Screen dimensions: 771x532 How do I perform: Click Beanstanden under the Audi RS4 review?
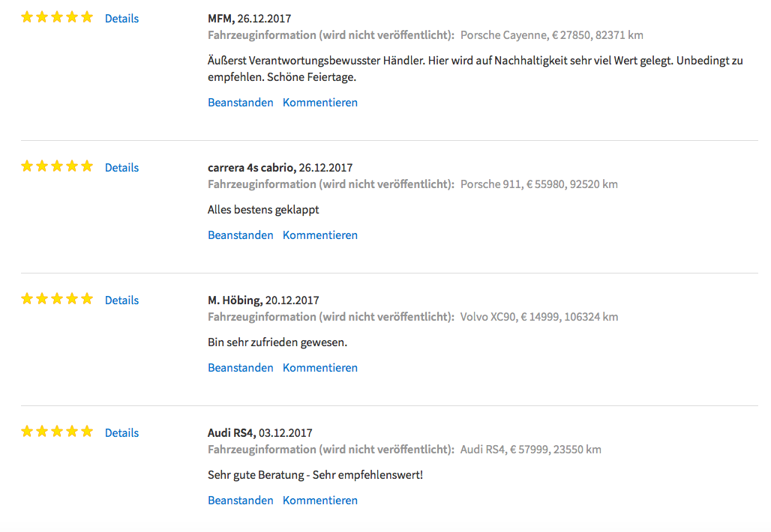point(241,501)
